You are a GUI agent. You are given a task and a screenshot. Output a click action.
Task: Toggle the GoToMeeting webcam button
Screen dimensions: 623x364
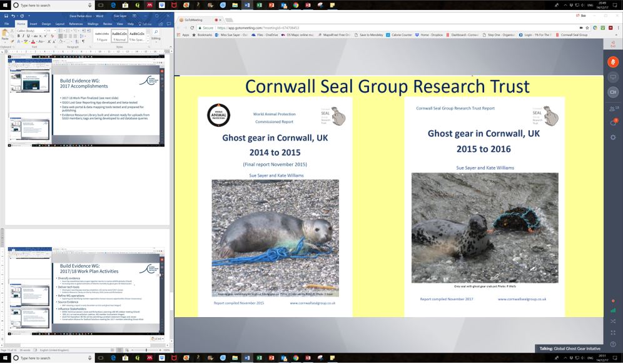coord(613,92)
